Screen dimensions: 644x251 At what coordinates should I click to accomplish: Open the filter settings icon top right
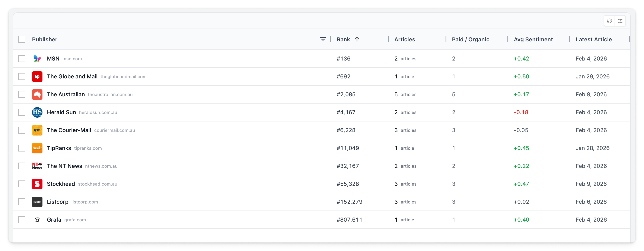pos(620,21)
